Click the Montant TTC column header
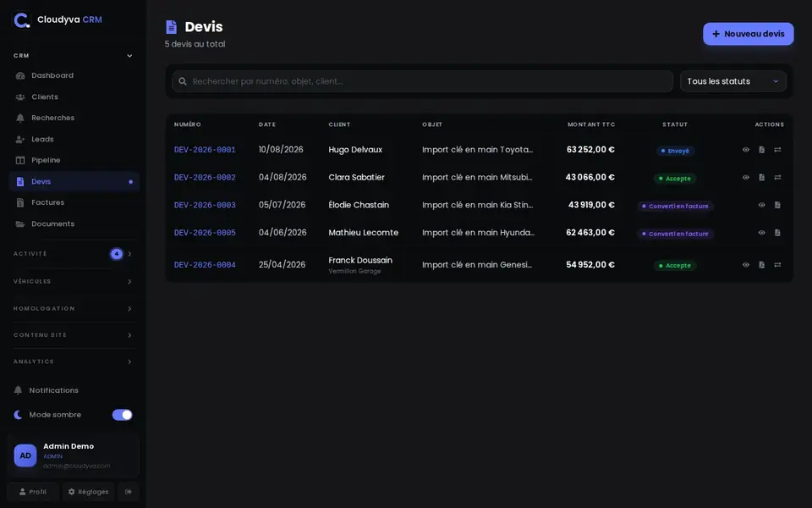Screen dimensions: 812x508 [x=591, y=124]
